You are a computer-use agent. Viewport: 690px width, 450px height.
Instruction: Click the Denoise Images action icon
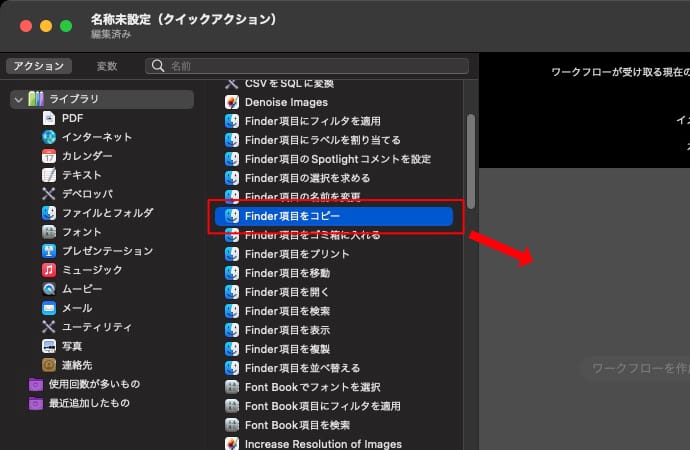point(232,102)
